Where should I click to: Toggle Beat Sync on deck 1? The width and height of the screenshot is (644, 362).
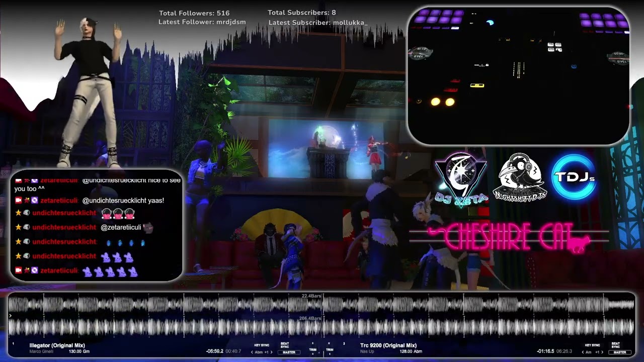285,345
